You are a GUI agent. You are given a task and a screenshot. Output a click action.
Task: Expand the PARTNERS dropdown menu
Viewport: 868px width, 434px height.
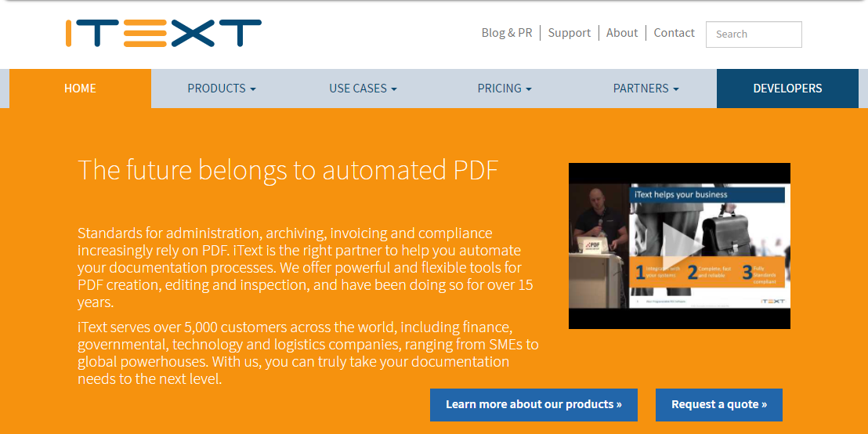(646, 89)
